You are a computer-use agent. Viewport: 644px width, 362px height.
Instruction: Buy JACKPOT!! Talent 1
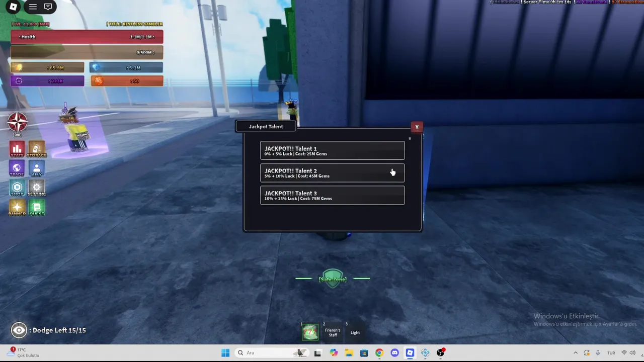[332, 150]
